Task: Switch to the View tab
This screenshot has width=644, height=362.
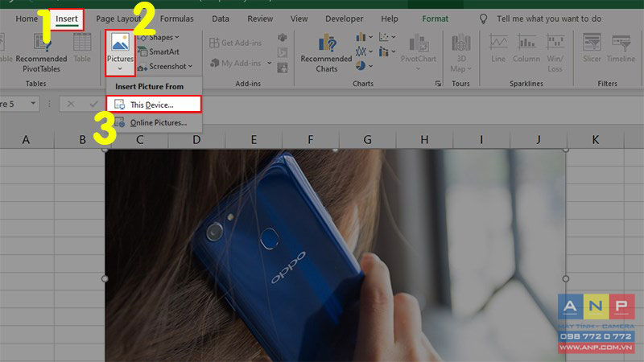Action: click(299, 19)
